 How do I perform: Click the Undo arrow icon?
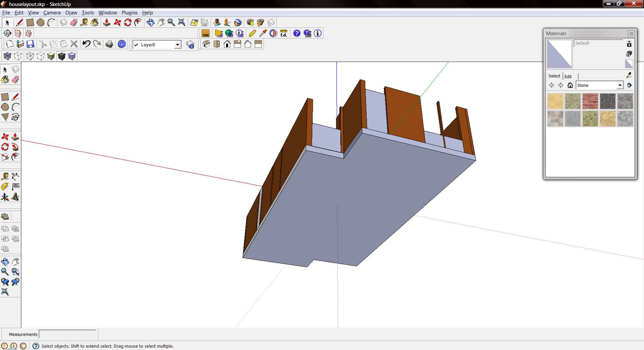pos(86,44)
